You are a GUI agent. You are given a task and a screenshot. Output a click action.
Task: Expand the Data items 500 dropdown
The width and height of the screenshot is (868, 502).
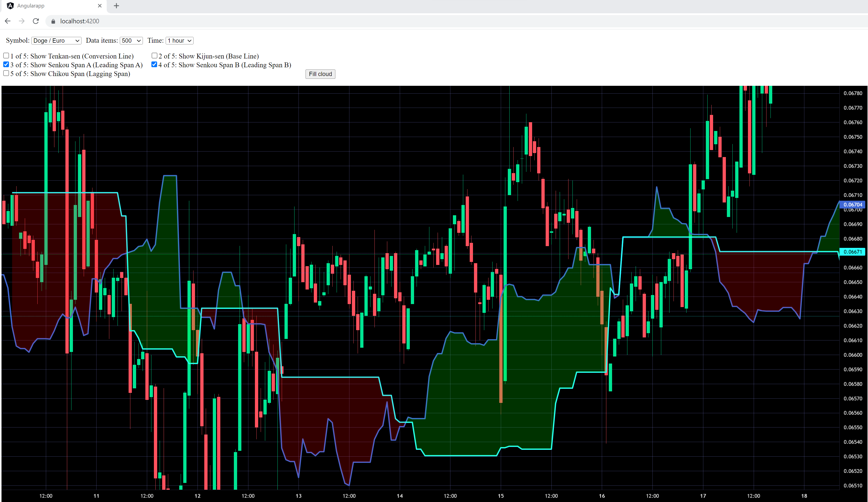coord(131,41)
